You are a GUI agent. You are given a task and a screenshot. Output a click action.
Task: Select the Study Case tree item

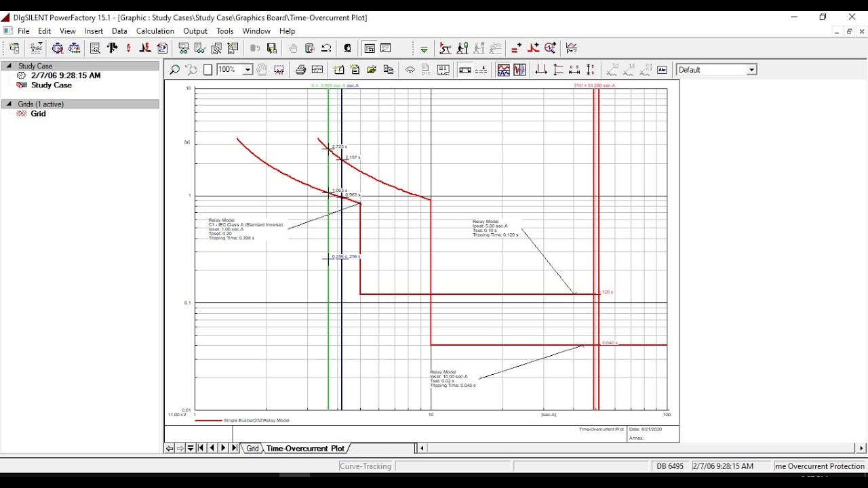pos(52,85)
